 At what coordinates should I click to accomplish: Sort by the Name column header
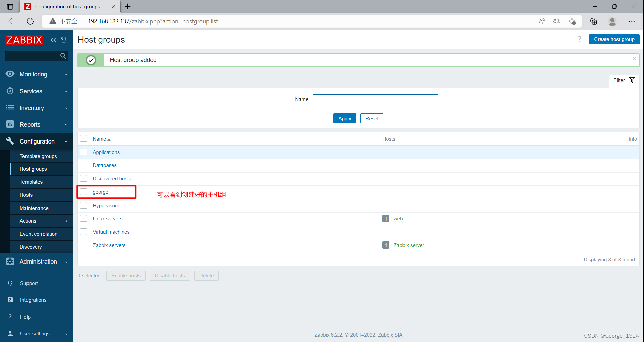[x=101, y=139]
